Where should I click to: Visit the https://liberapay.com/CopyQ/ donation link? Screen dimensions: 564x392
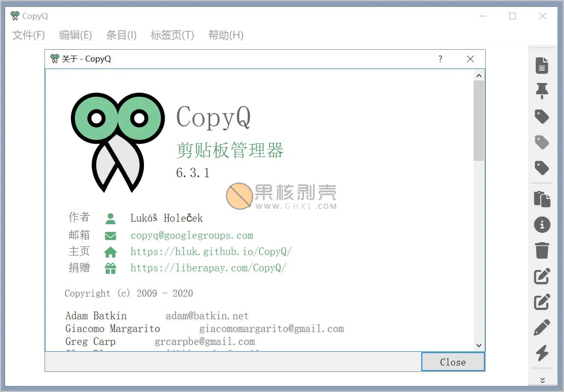point(209,268)
